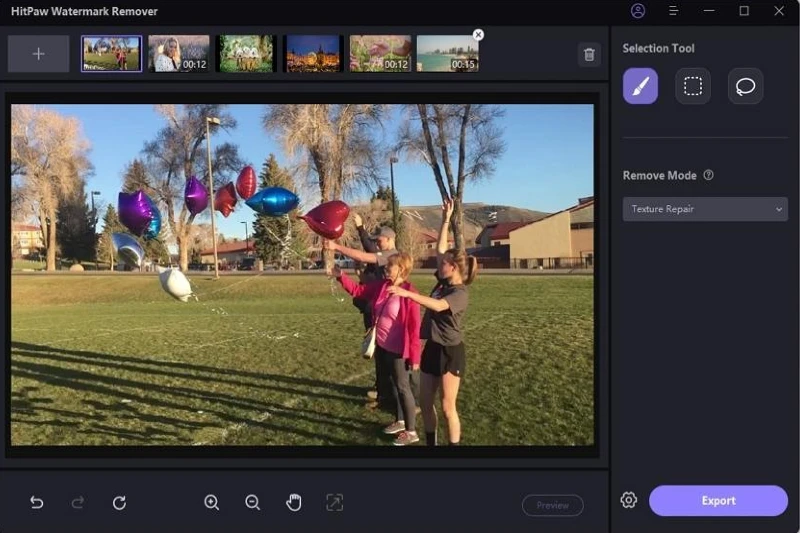Viewport: 800px width, 533px height.
Task: Click the Redo arrow icon
Action: click(78, 503)
